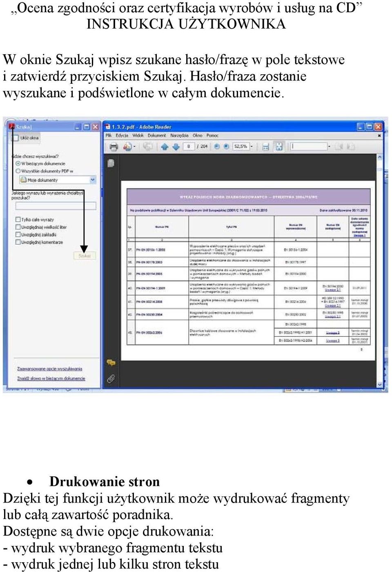Click the Ułóż okna arrange windows button
The image size is (392, 572).
coord(25,138)
